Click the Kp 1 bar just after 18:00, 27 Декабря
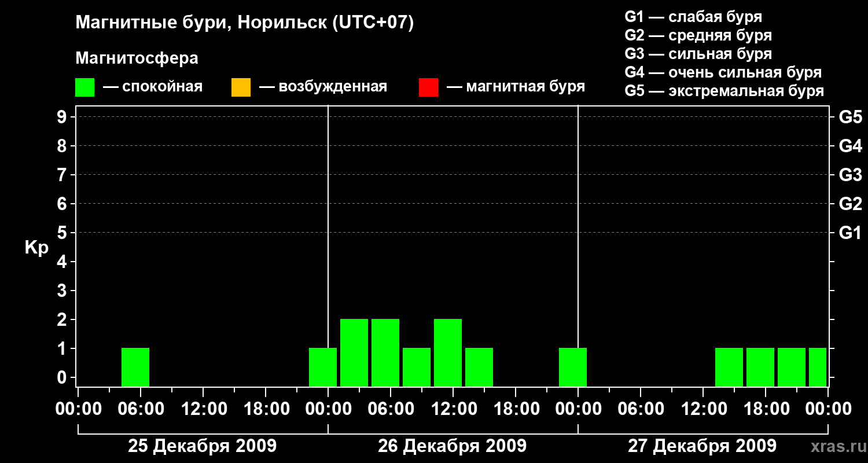 pos(792,367)
